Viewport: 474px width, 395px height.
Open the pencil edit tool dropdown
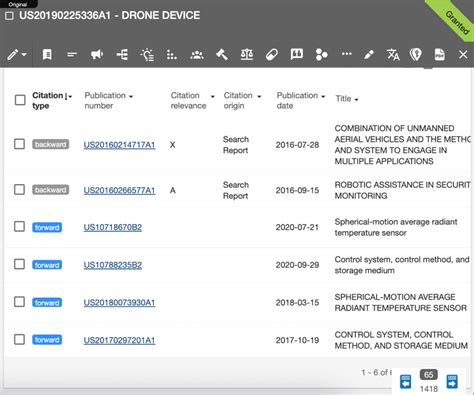click(x=17, y=54)
